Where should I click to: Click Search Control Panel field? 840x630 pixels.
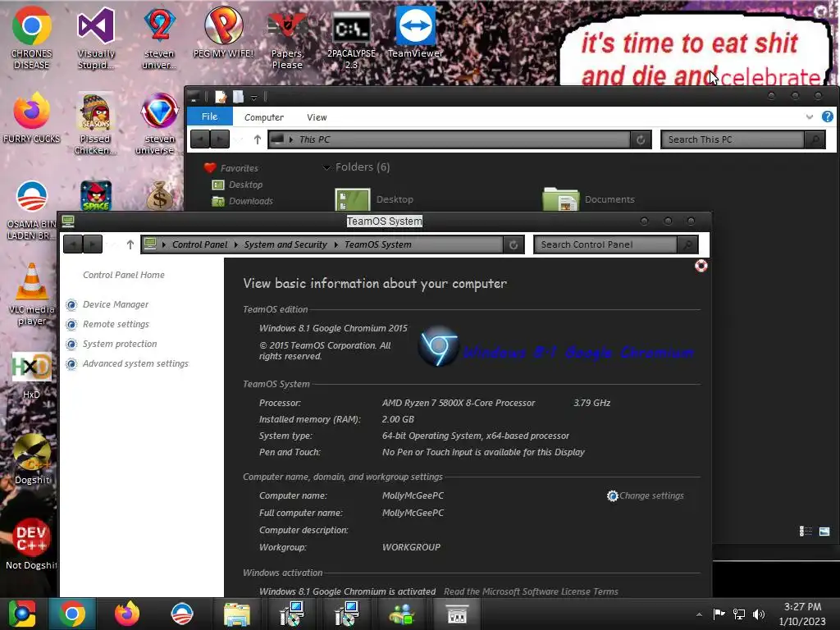[605, 244]
